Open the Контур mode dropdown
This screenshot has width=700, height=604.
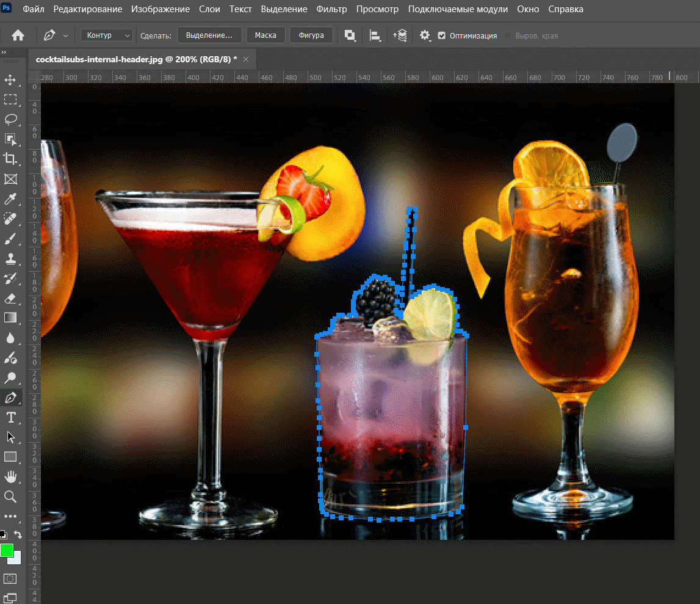(x=107, y=35)
